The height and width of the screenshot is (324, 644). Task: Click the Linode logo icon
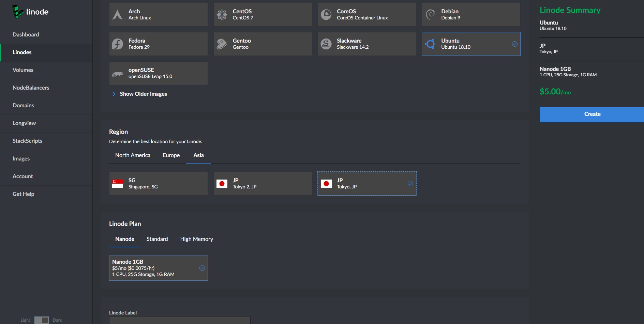click(x=18, y=12)
